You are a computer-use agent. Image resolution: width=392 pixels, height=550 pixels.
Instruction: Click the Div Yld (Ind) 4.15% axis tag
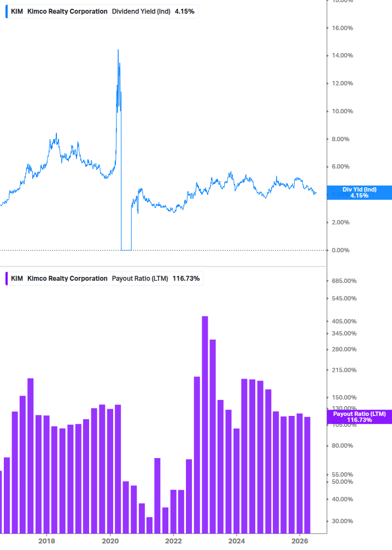click(x=359, y=193)
